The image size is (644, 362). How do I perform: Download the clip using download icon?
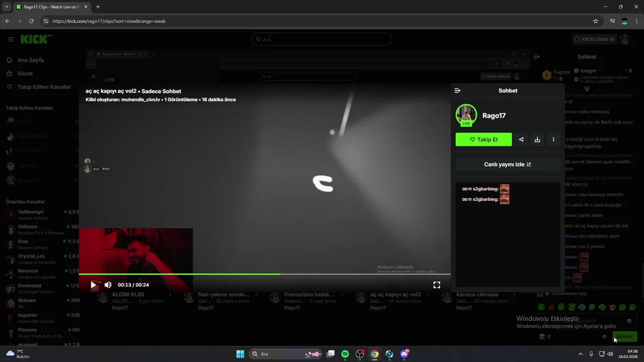(537, 139)
